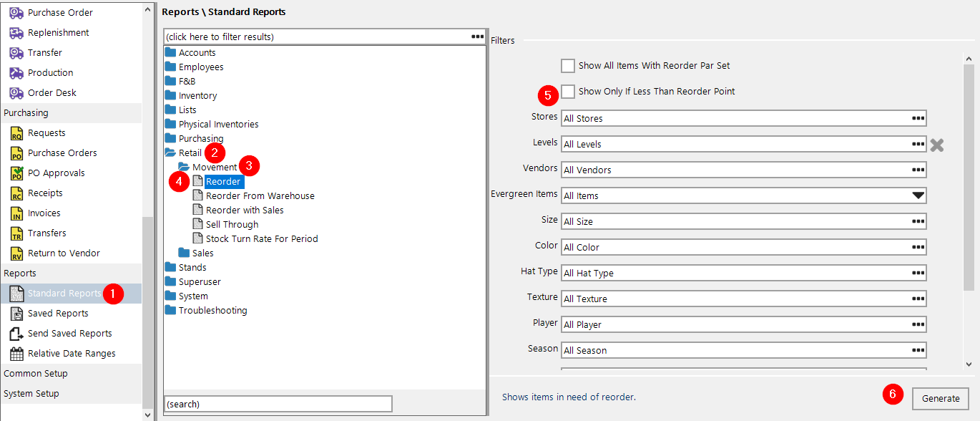Screen dimensions: 980x421
Task: Expand the Common Setup section
Action: click(36, 374)
